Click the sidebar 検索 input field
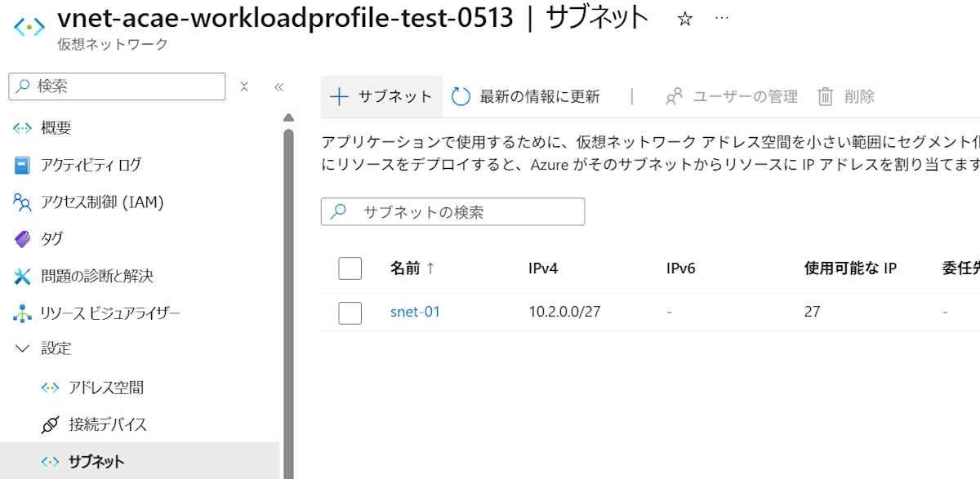980x479 pixels. (117, 86)
